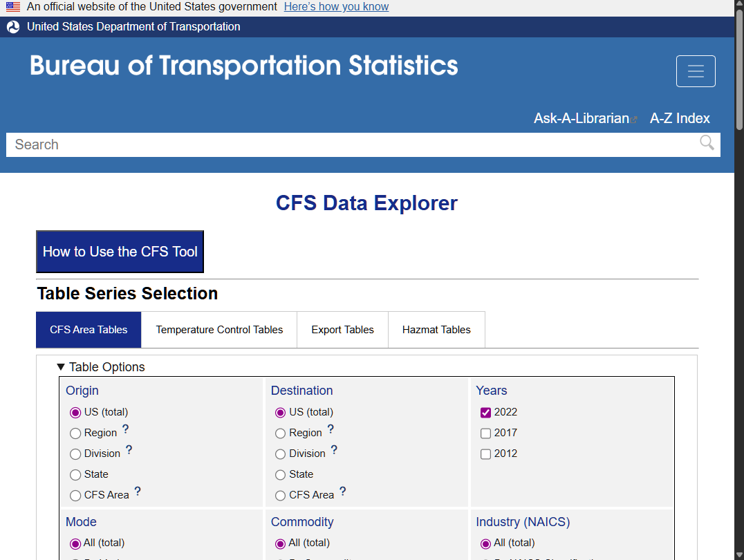This screenshot has width=744, height=560.
Task: Open the help tooltip for Origin CFS Area
Action: (x=138, y=491)
